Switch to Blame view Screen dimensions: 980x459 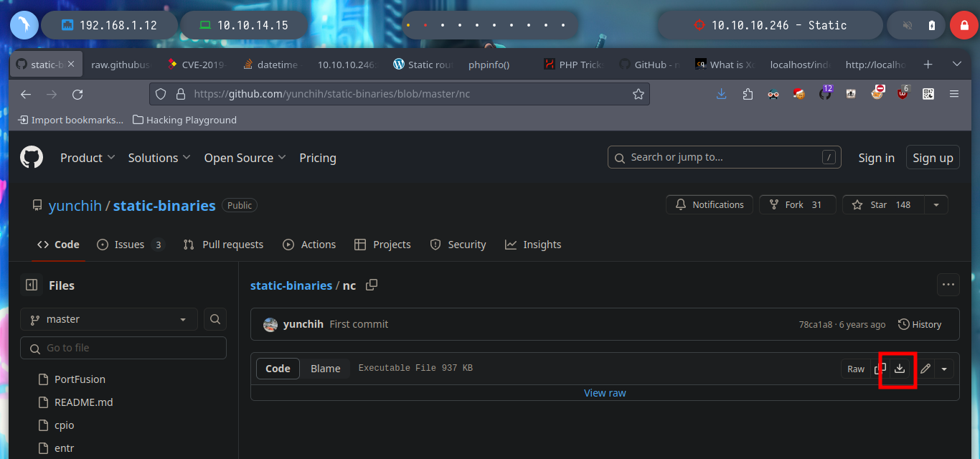(x=325, y=369)
